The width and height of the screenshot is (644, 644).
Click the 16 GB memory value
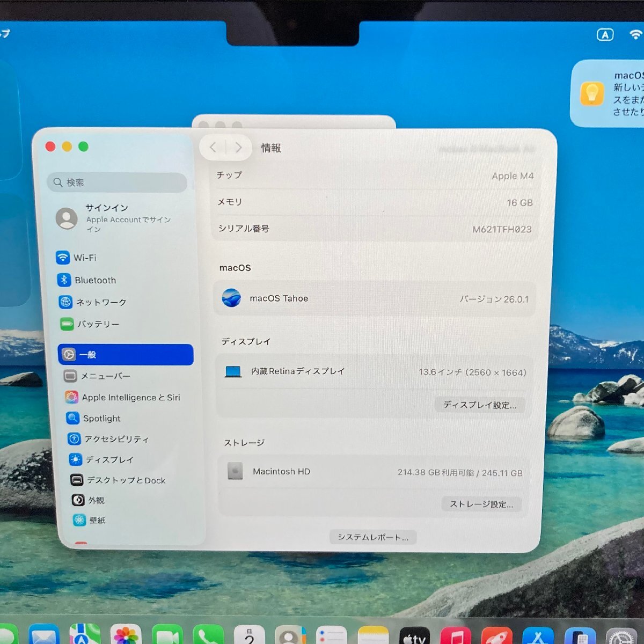tap(519, 203)
